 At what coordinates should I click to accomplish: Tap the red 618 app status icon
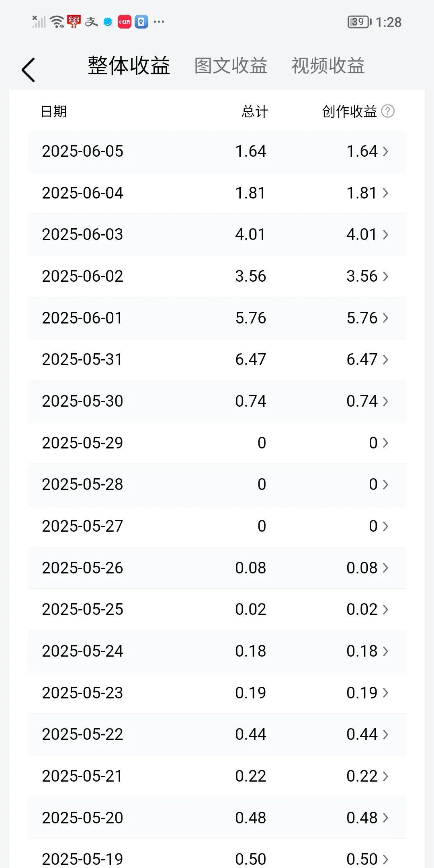point(74,22)
